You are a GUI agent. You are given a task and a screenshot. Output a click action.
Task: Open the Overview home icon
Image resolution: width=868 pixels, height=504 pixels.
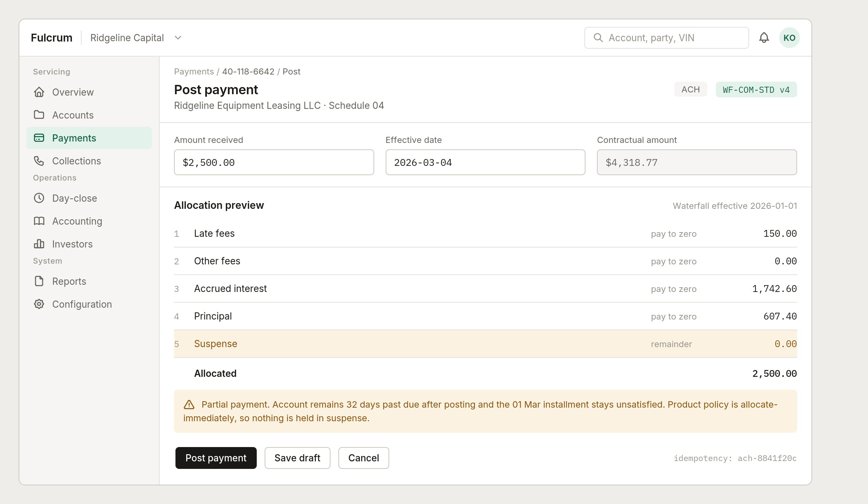click(x=39, y=92)
